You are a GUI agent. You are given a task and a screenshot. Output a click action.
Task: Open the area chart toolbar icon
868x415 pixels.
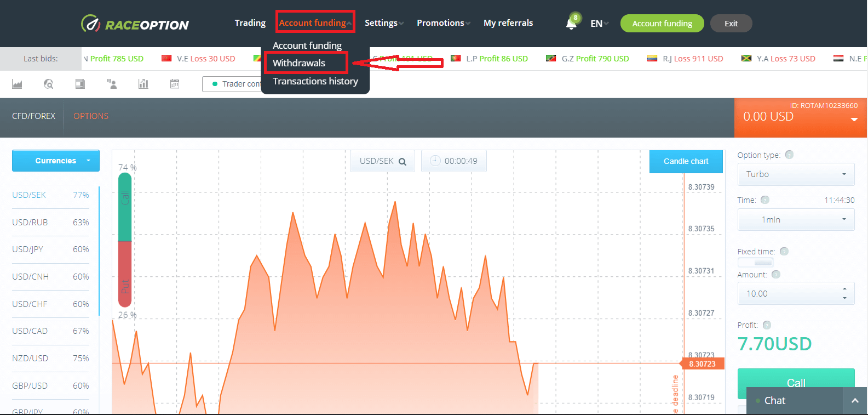point(17,84)
